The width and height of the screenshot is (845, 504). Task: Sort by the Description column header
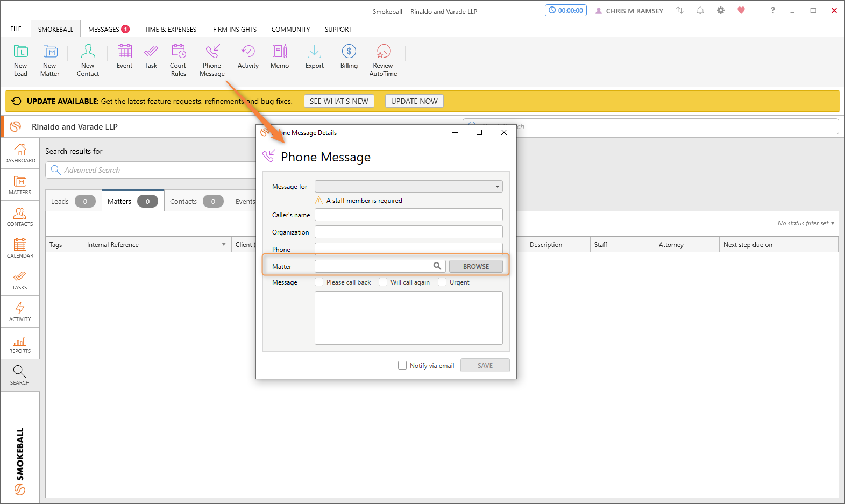pyautogui.click(x=558, y=244)
